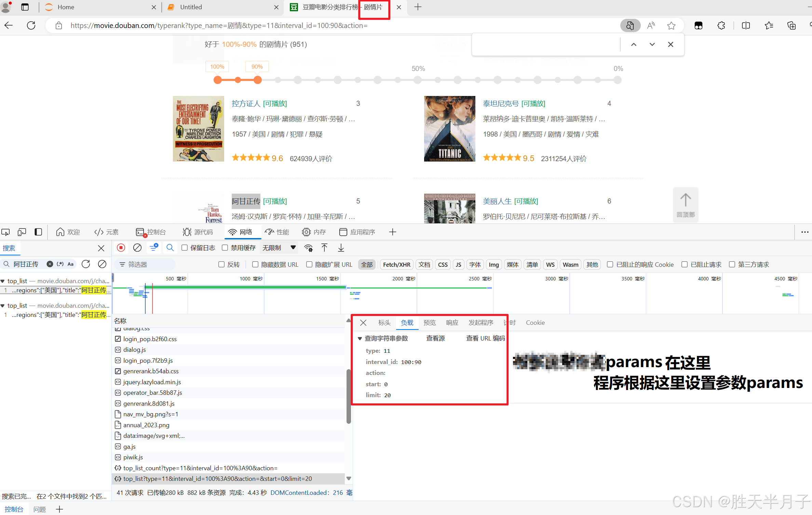Click the record network log button
The height and width of the screenshot is (515, 812).
tap(121, 248)
